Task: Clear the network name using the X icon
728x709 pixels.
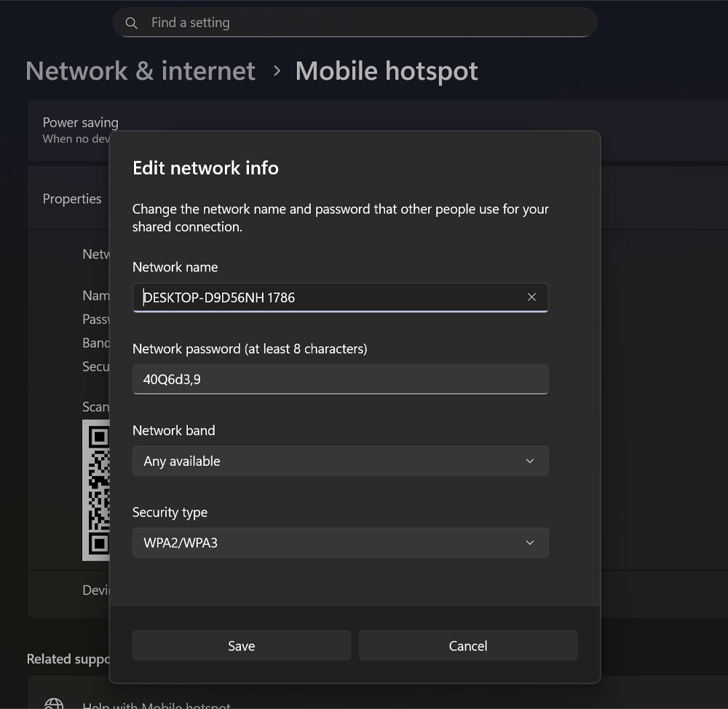Action: 531,297
